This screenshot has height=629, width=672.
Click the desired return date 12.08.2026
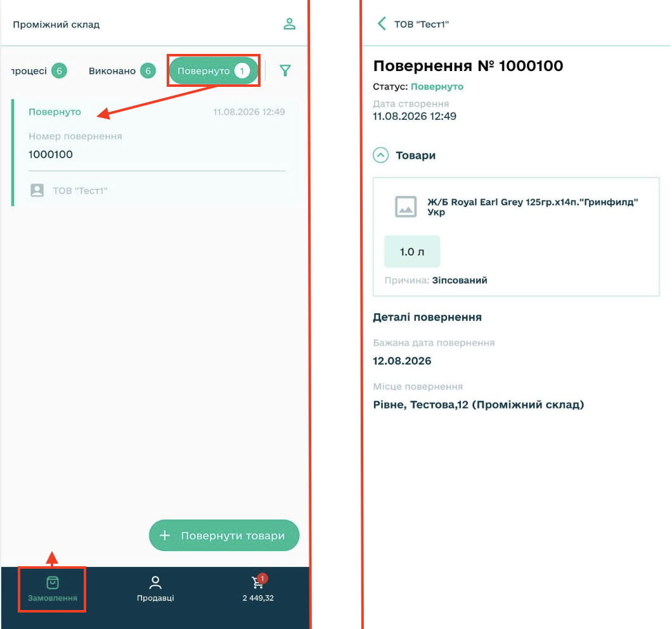pos(402,361)
